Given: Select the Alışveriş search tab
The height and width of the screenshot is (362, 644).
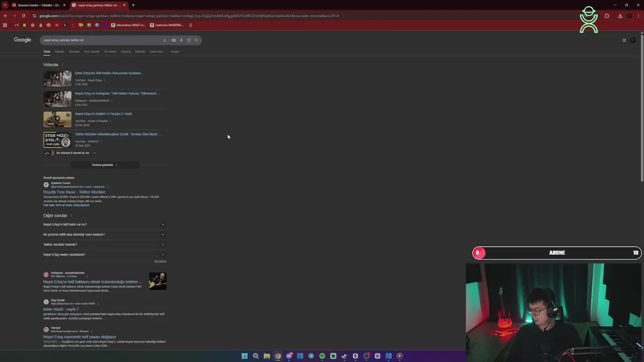Looking at the screenshot, I should click(125, 51).
